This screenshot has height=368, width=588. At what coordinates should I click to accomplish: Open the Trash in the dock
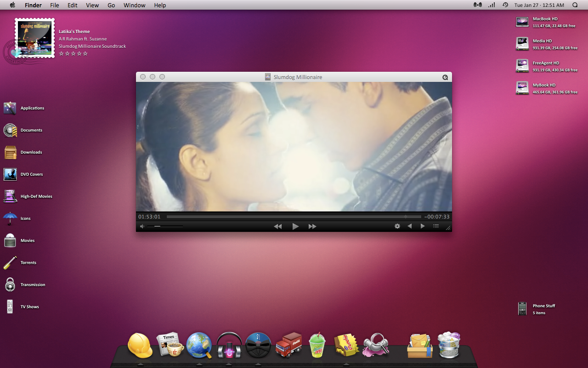point(449,345)
